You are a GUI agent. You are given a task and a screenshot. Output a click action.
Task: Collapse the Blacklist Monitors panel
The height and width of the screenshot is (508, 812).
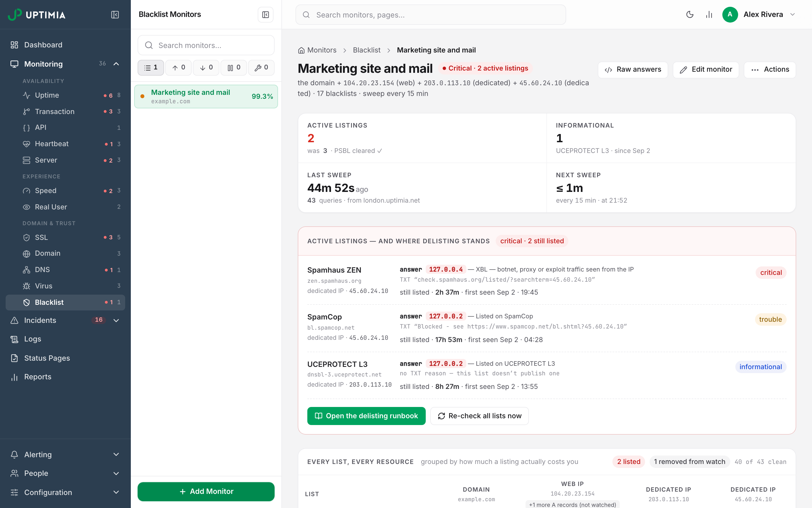265,15
